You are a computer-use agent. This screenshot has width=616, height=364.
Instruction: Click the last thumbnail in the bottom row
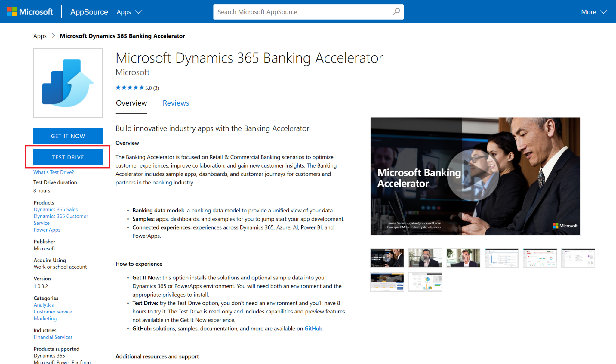click(x=425, y=282)
